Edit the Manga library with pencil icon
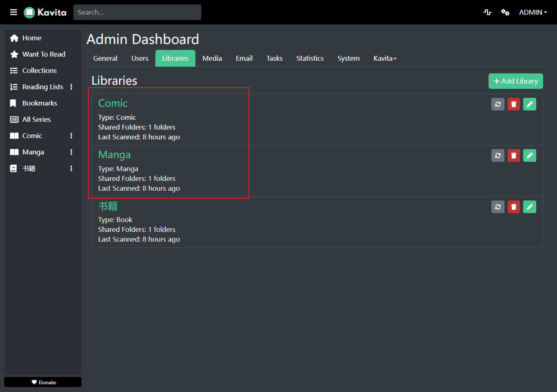 pos(530,156)
